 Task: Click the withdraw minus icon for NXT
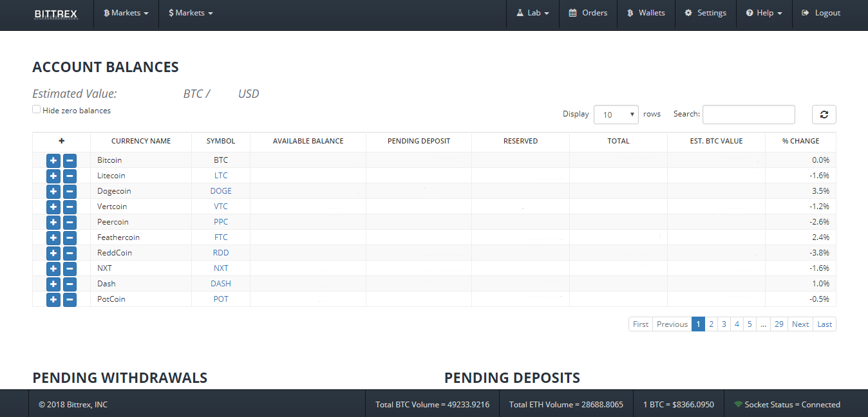click(70, 268)
